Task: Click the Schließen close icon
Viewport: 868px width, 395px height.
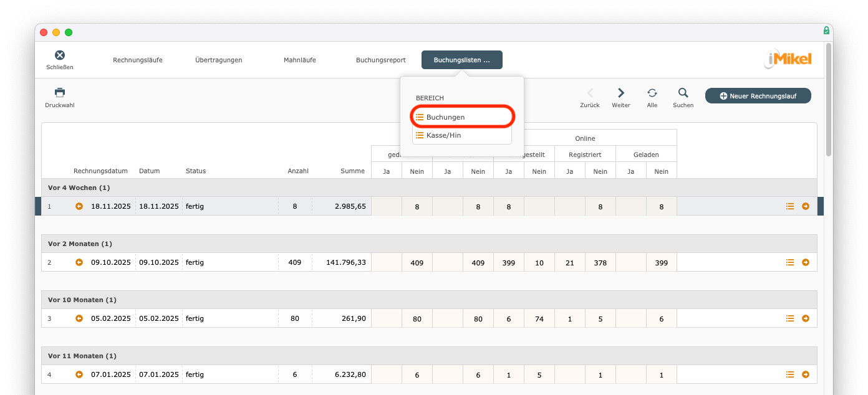Action: [x=60, y=55]
